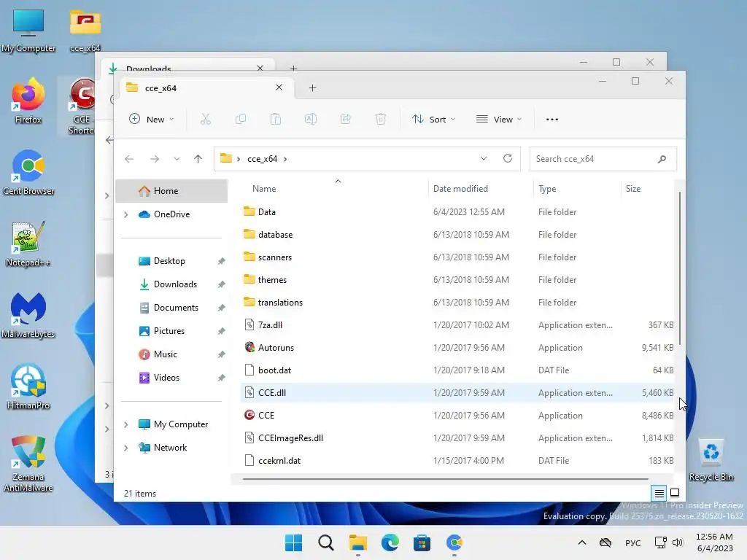
Task: Select HitmanPro desktop icon
Action: (x=28, y=387)
